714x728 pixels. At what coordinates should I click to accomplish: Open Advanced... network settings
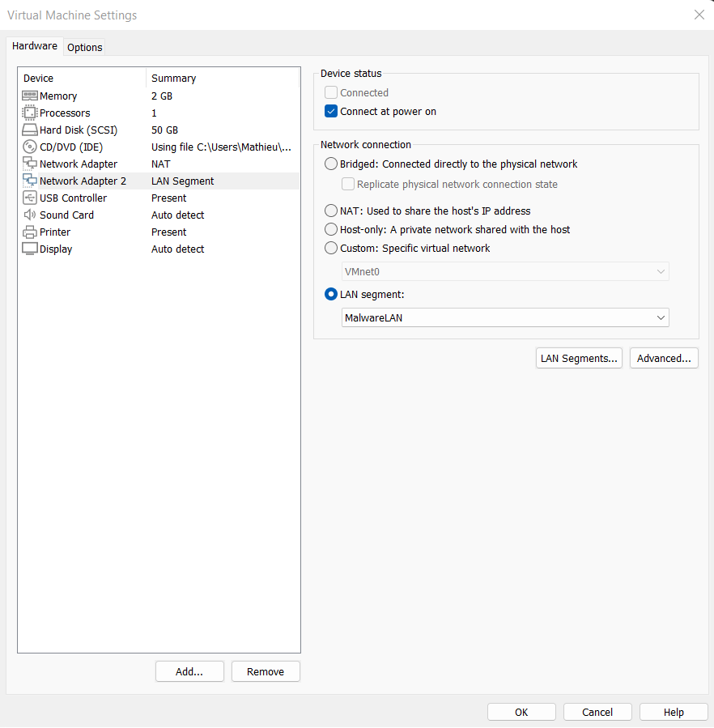coord(664,358)
